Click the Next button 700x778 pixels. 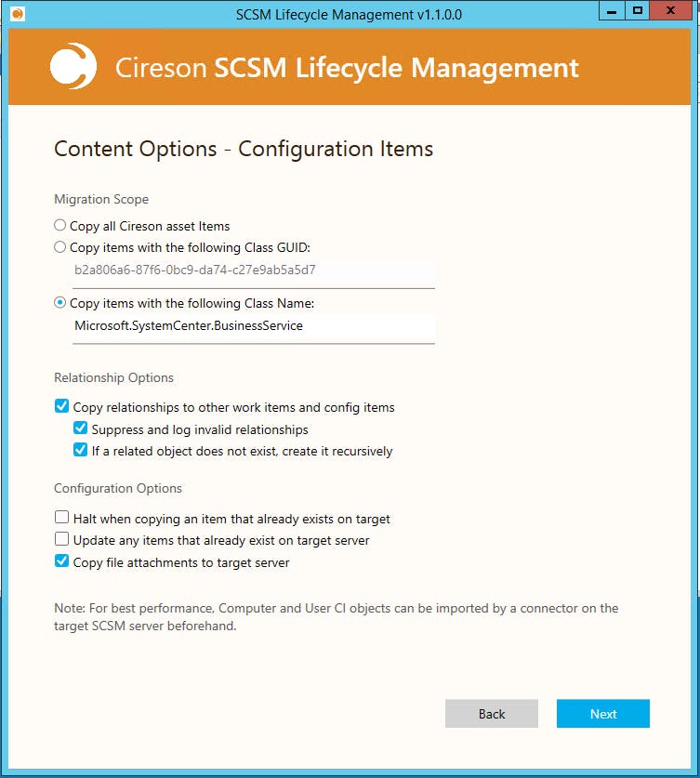pyautogui.click(x=603, y=714)
